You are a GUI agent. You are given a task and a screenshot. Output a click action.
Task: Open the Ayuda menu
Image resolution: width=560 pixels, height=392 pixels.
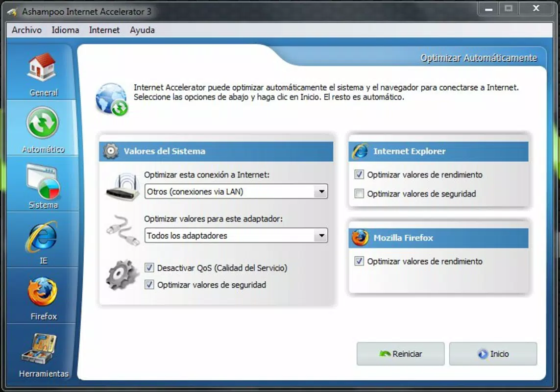point(142,30)
